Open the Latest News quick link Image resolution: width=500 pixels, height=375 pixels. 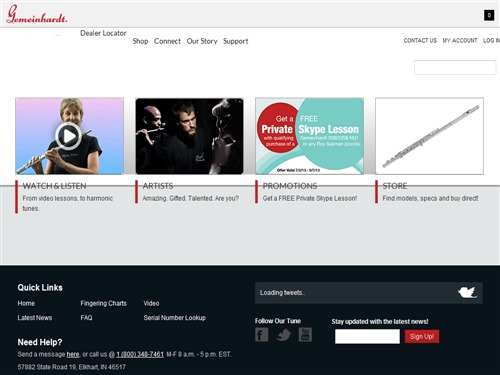pyautogui.click(x=35, y=318)
